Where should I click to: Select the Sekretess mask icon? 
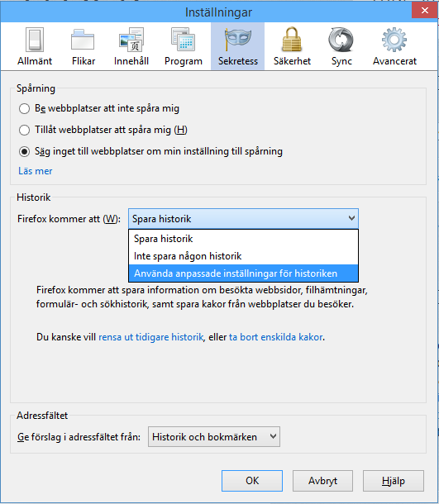pos(237,46)
